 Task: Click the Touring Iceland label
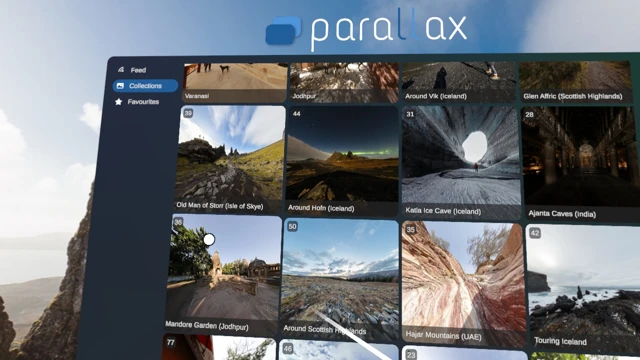[560, 341]
